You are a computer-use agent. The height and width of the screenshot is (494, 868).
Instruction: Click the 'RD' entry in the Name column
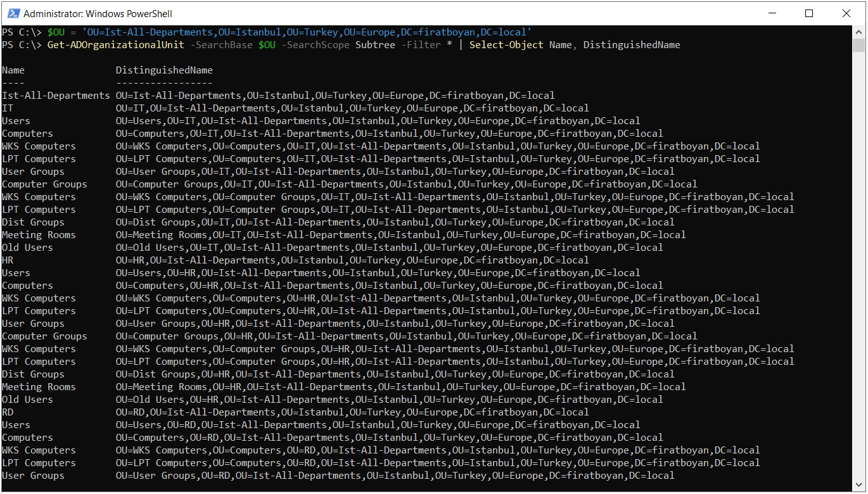pos(8,412)
